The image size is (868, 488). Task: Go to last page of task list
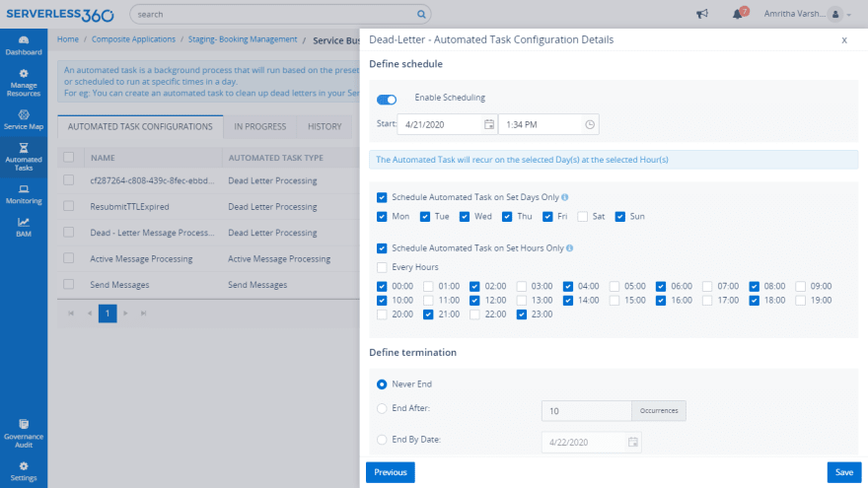tap(143, 314)
